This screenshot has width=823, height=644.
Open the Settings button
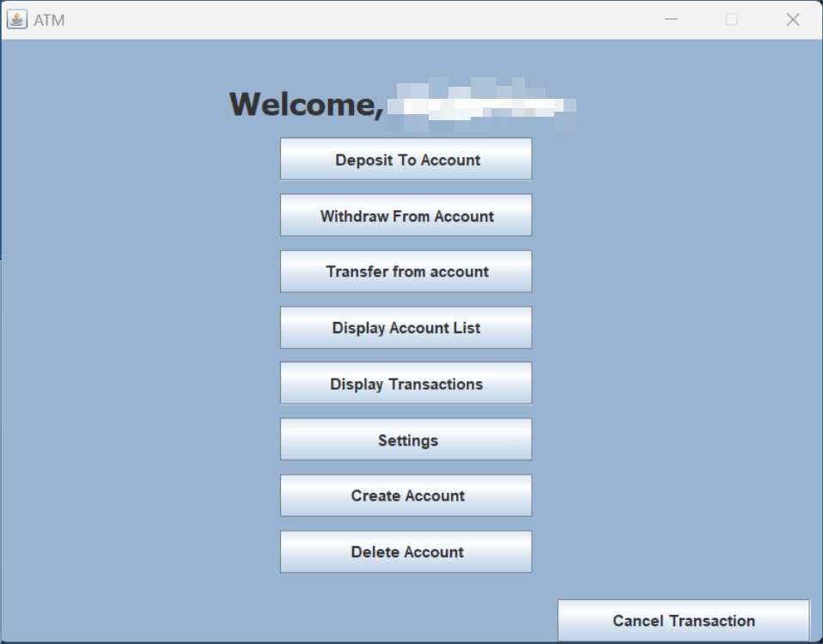click(x=405, y=440)
